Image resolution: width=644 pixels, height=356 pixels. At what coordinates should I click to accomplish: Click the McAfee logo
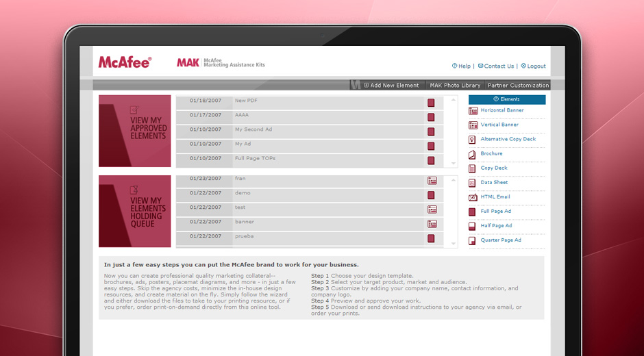(x=125, y=62)
